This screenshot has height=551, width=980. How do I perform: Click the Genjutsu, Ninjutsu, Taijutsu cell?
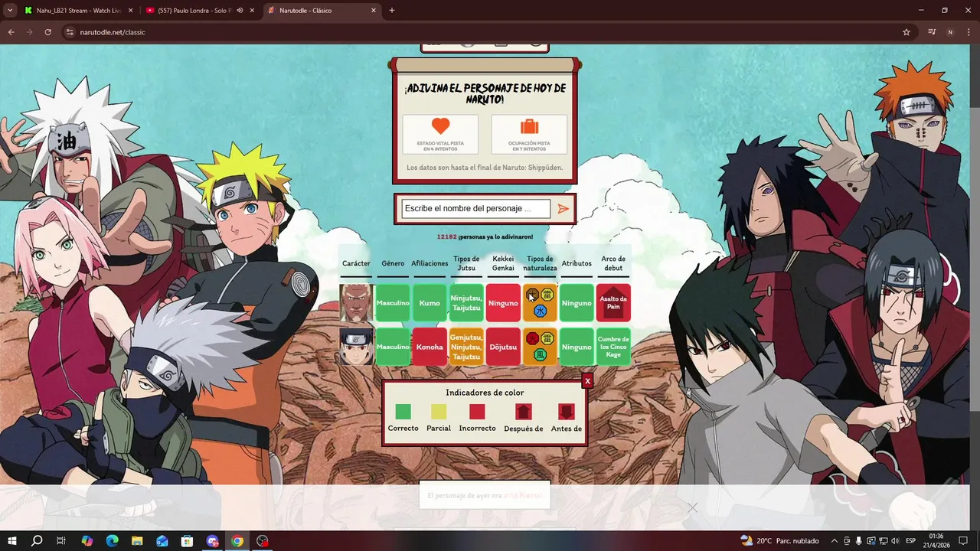[466, 347]
